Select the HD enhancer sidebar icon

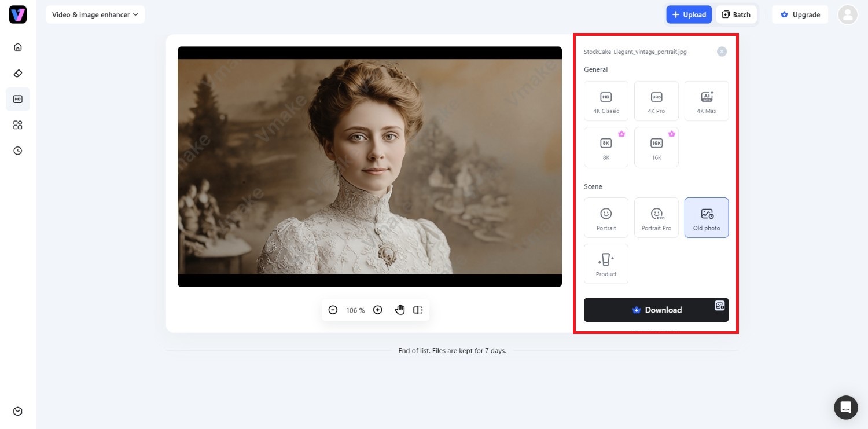click(x=18, y=99)
